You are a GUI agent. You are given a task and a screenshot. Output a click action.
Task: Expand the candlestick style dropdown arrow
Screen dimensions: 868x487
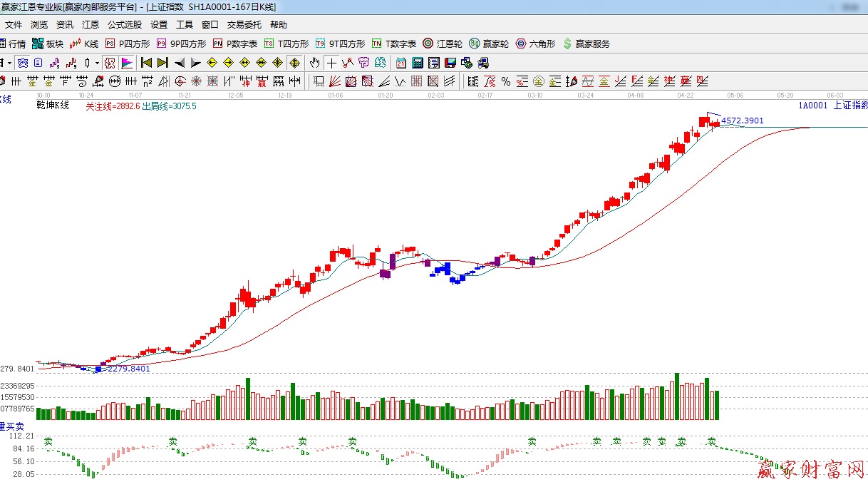[x=96, y=63]
